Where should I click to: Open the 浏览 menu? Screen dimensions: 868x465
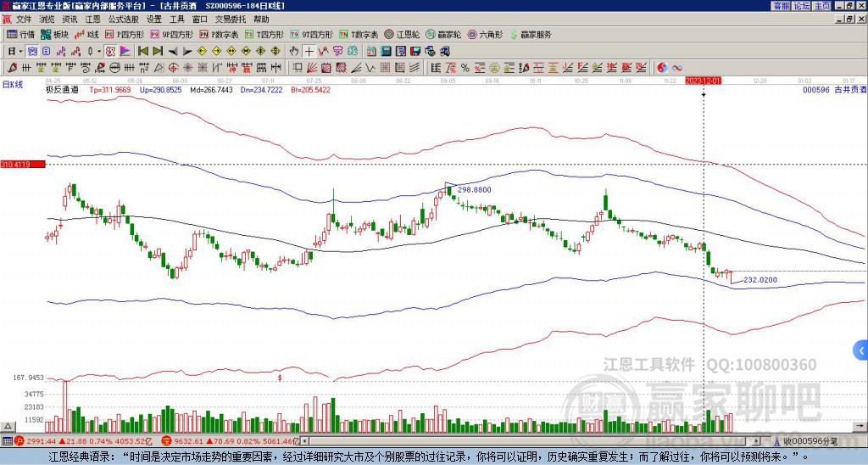coord(47,20)
